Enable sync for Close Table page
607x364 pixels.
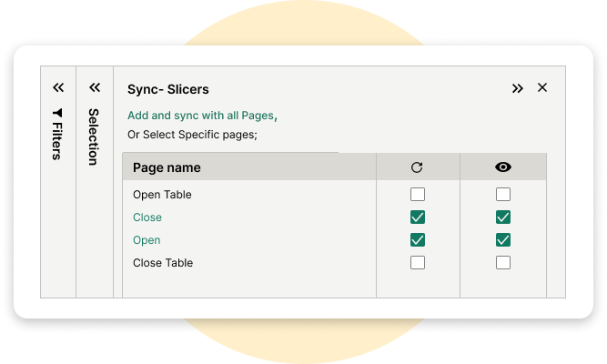[x=418, y=263]
